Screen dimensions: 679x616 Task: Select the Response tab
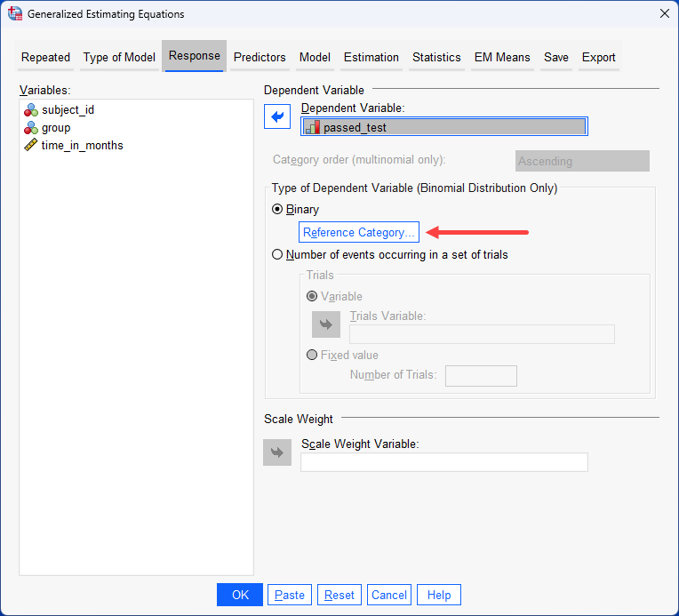pyautogui.click(x=194, y=56)
